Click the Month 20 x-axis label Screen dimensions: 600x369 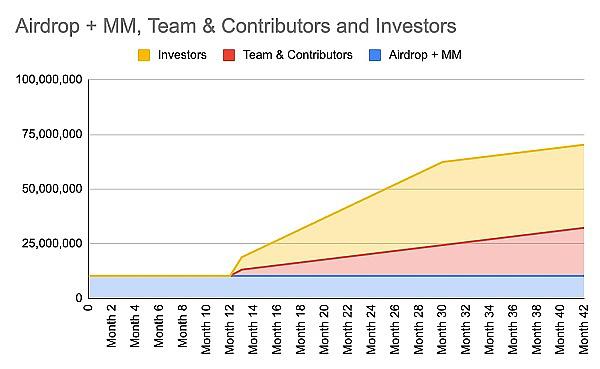[324, 329]
